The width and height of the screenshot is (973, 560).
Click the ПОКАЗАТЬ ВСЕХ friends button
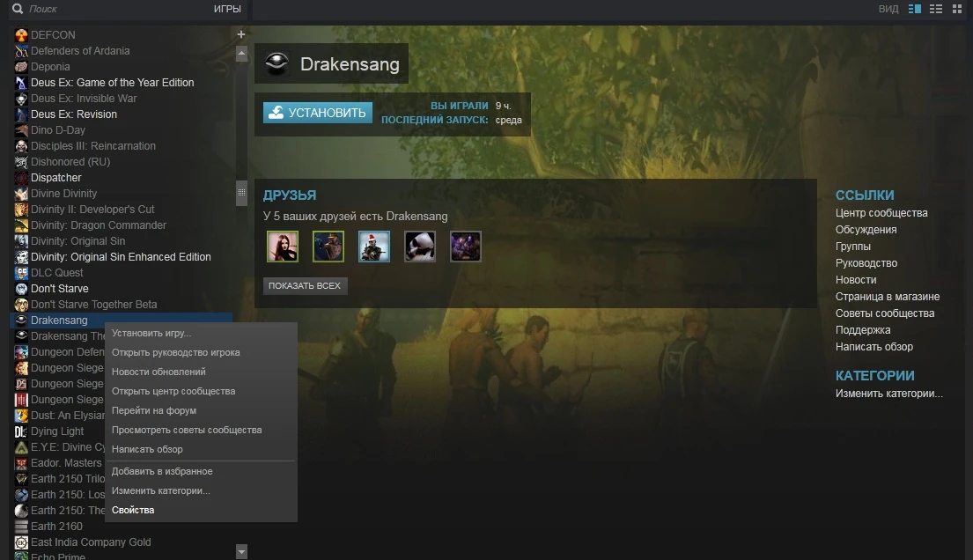[305, 285]
